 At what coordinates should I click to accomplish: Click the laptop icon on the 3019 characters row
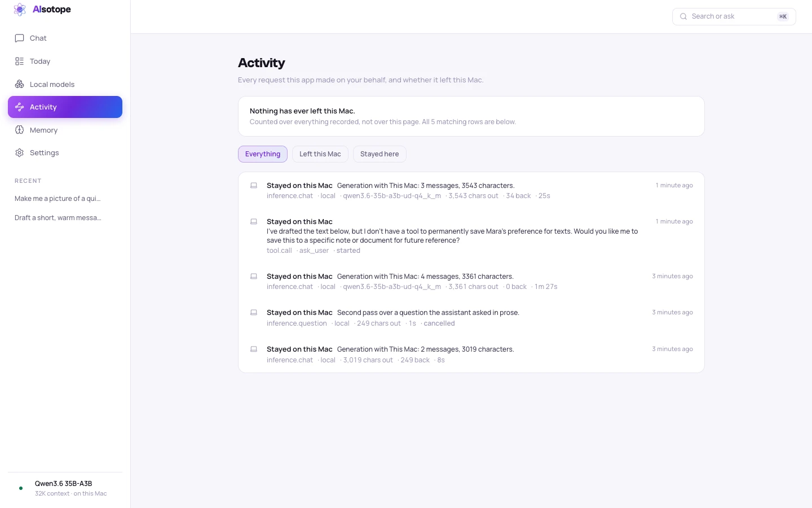pos(254,349)
